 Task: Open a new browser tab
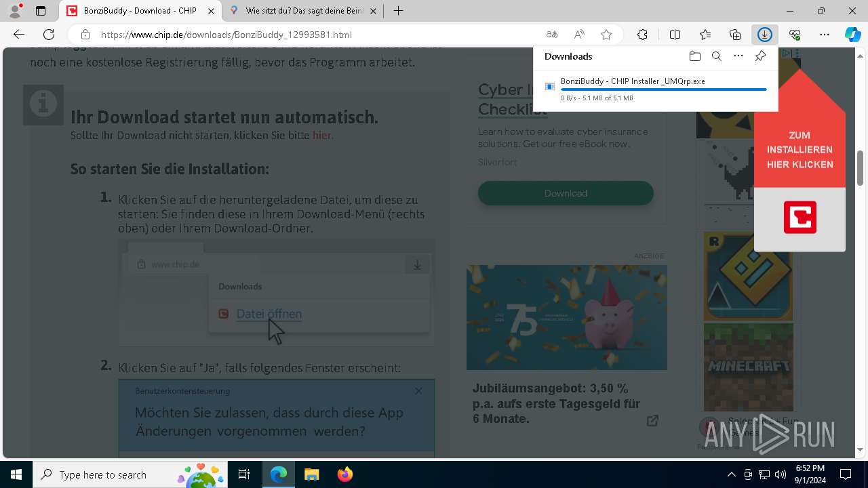399,11
